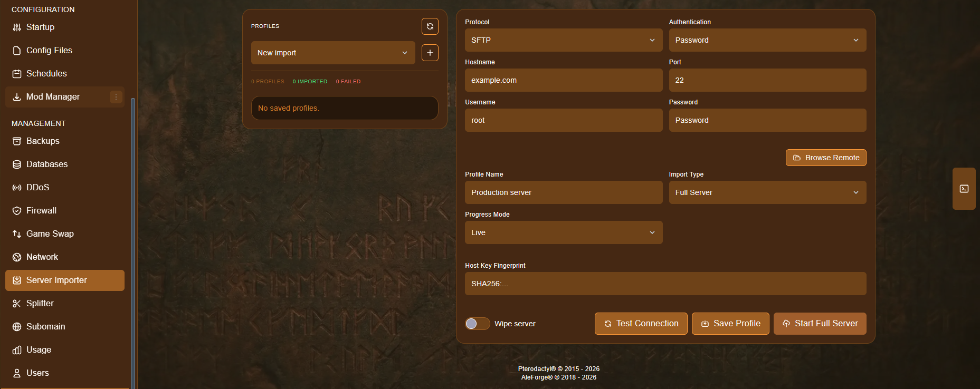Click the Host Key Fingerprint field

tap(665, 284)
